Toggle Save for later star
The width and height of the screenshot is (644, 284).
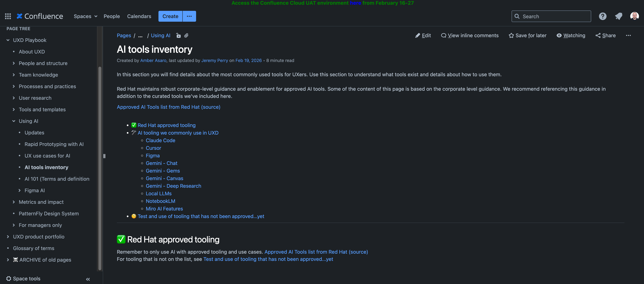pyautogui.click(x=528, y=35)
